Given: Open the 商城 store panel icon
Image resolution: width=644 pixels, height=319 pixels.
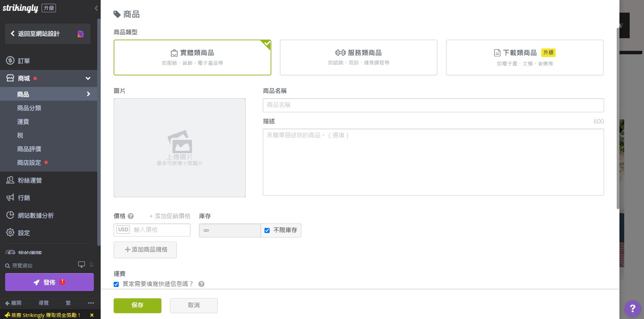Looking at the screenshot, I should [10, 78].
